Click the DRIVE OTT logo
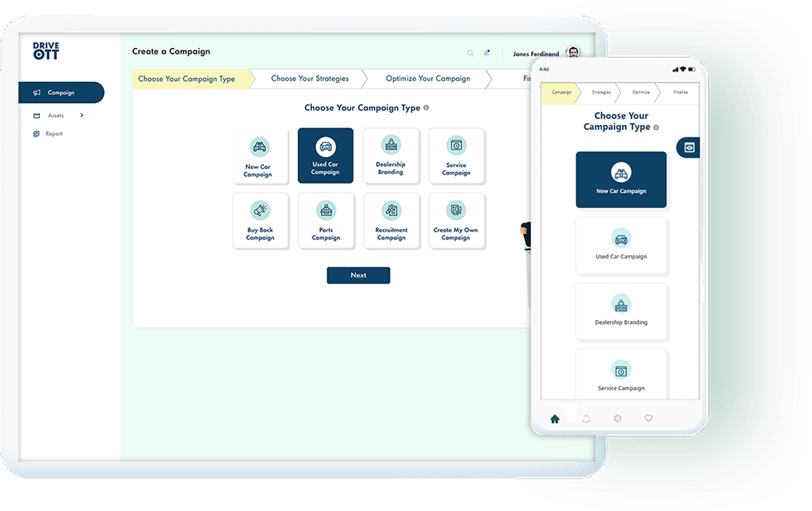The image size is (812, 511). (45, 51)
